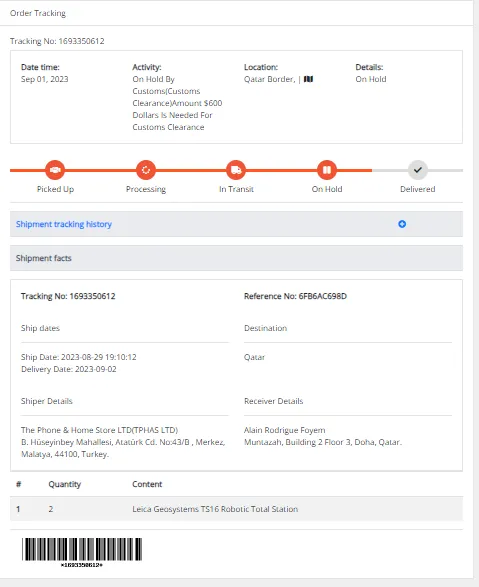Click the top Tracking No 1693350612 text
479x587 pixels.
57,41
